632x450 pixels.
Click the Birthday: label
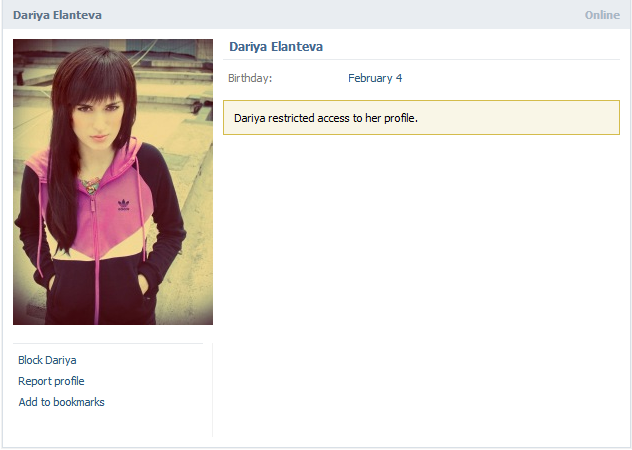(x=250, y=78)
